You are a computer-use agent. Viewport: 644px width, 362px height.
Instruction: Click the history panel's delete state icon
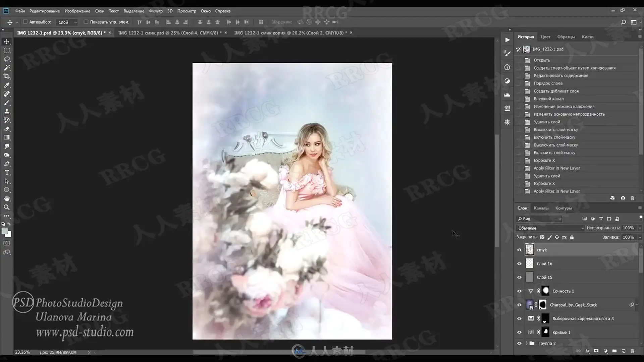pos(632,198)
